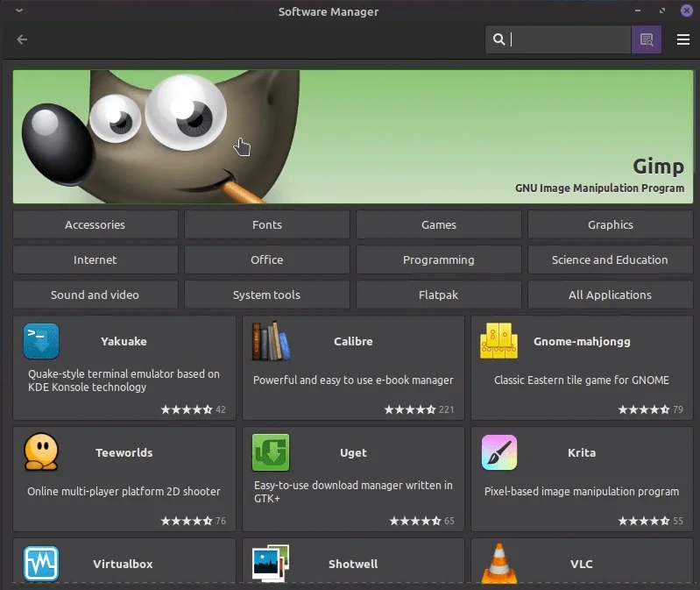Open the Office category

tap(267, 260)
